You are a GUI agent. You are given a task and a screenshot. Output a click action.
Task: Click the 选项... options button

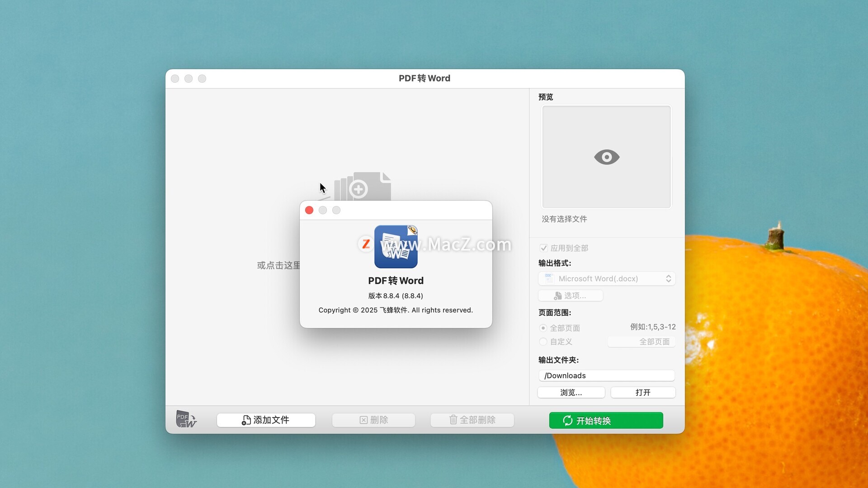(x=571, y=296)
